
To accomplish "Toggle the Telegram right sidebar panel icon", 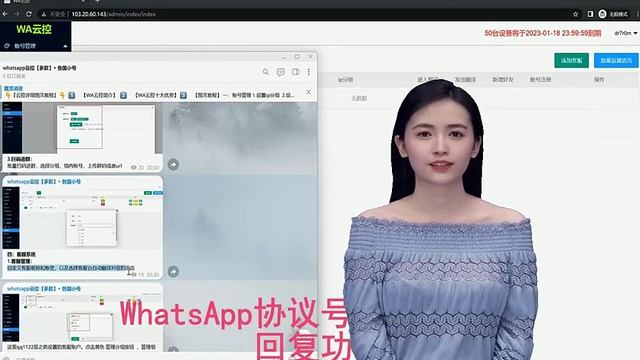I will 296,72.
